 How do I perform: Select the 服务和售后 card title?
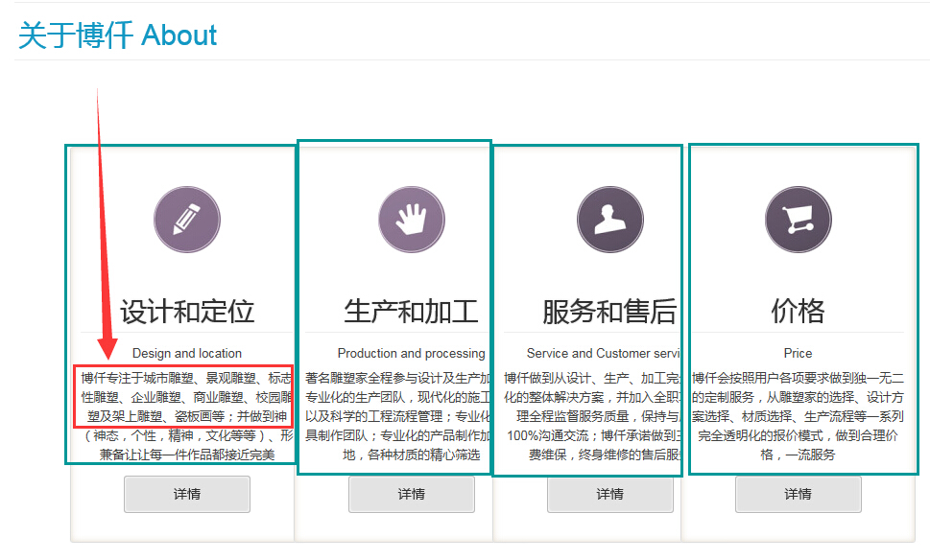pyautogui.click(x=608, y=312)
